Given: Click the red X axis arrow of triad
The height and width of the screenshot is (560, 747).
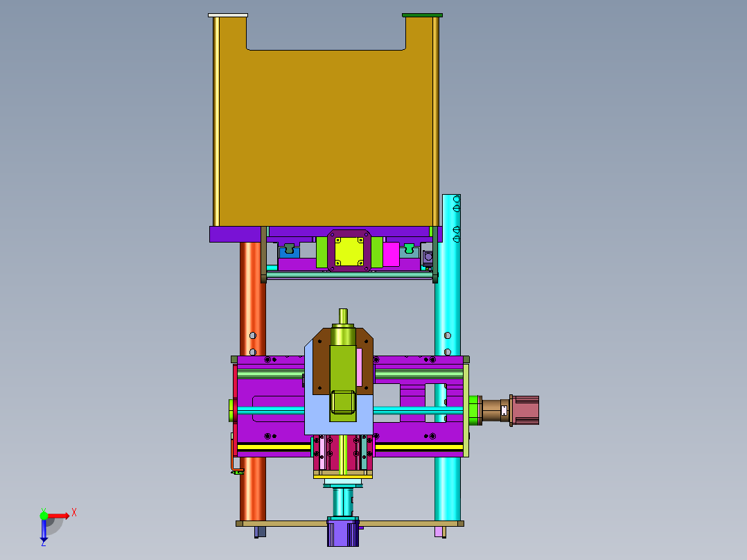Looking at the screenshot, I should [59, 516].
